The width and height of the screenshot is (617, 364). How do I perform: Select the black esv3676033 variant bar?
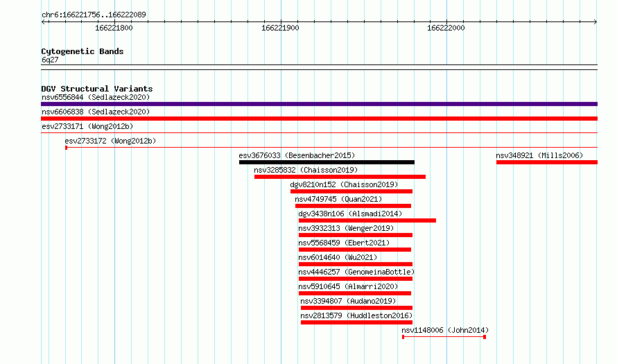coord(327,162)
